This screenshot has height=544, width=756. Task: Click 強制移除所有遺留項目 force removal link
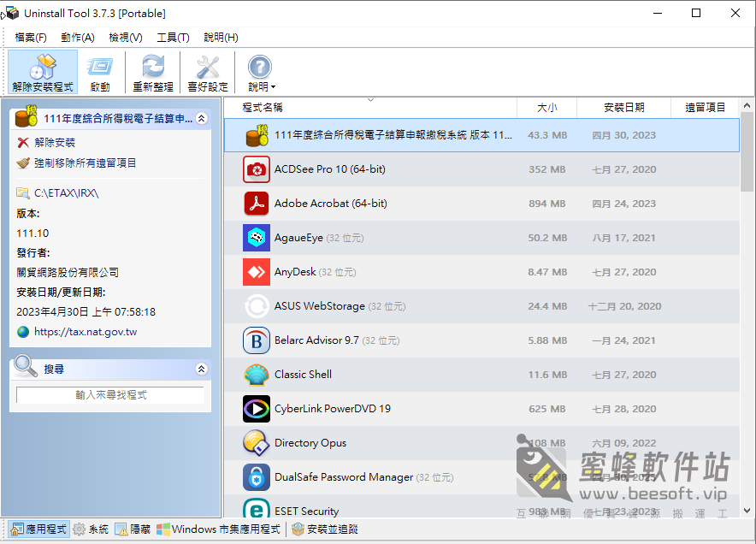click(85, 163)
